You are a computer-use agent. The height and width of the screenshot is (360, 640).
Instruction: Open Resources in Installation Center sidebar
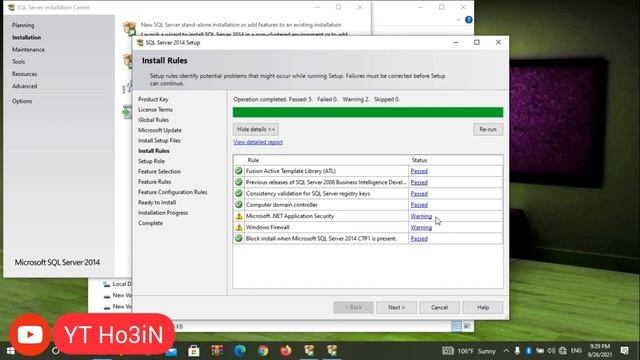[24, 74]
